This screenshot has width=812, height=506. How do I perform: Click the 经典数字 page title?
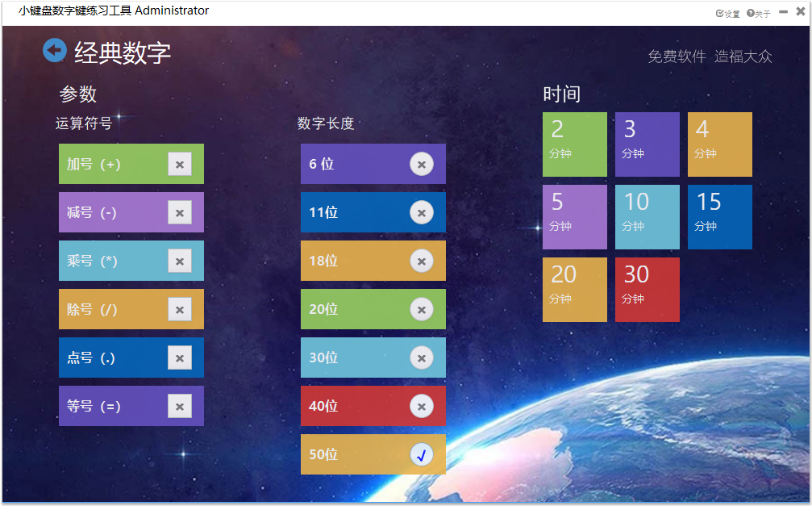tap(123, 53)
